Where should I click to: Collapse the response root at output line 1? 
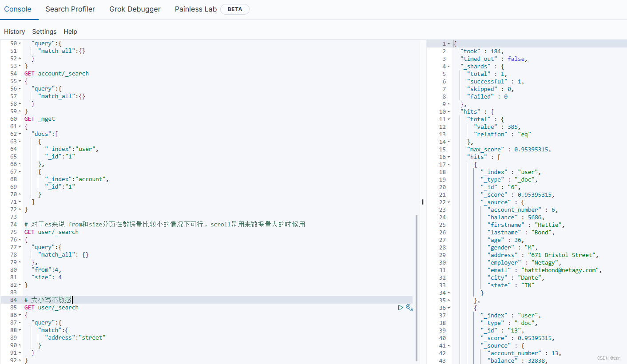(449, 44)
